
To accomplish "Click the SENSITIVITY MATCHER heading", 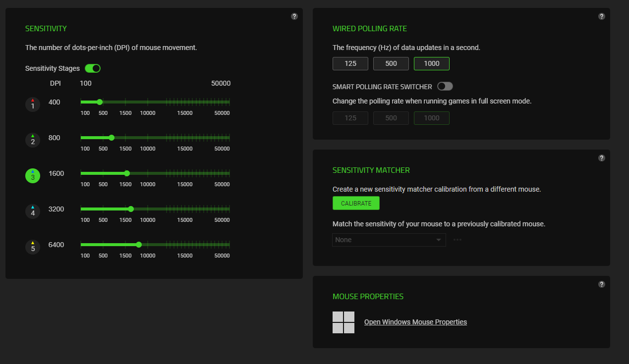I will click(371, 170).
